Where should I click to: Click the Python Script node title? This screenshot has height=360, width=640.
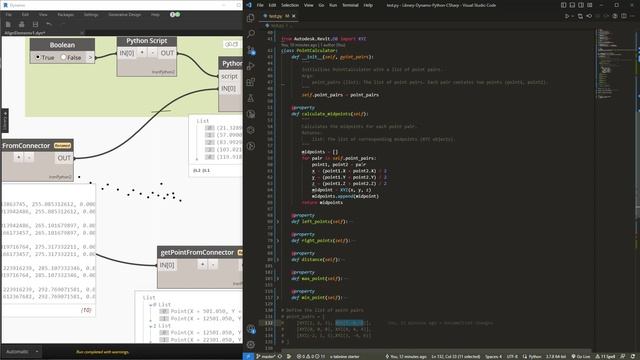pos(147,41)
